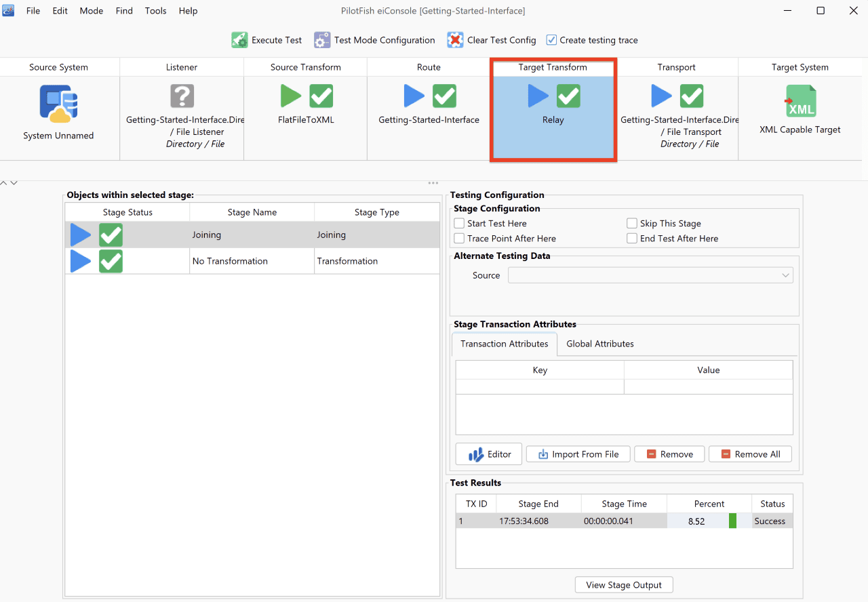This screenshot has height=602, width=868.
Task: Click the Joining row green checkmark
Action: [111, 235]
